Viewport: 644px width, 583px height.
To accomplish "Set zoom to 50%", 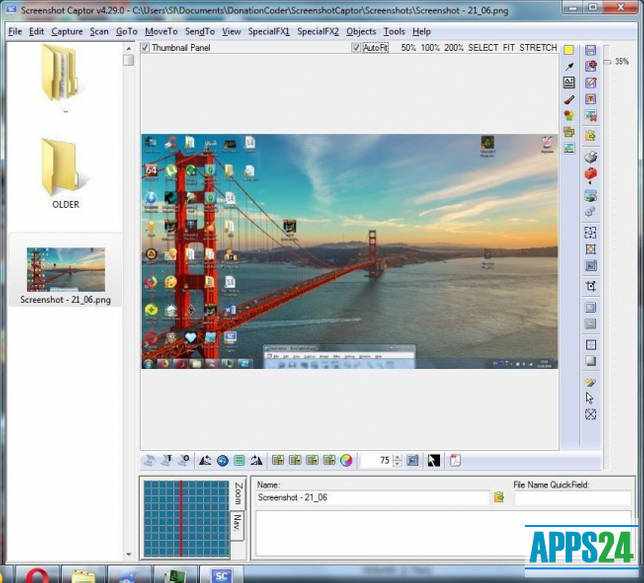I will pos(408,48).
